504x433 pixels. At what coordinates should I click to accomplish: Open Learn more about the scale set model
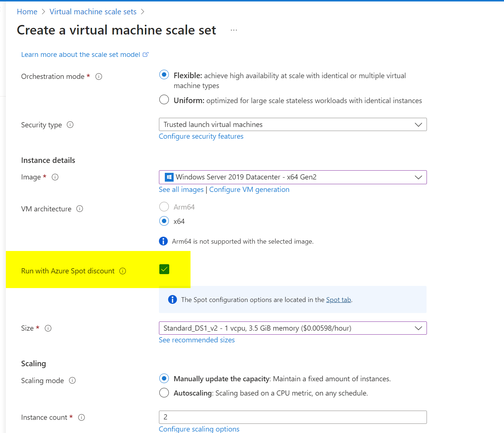click(81, 55)
